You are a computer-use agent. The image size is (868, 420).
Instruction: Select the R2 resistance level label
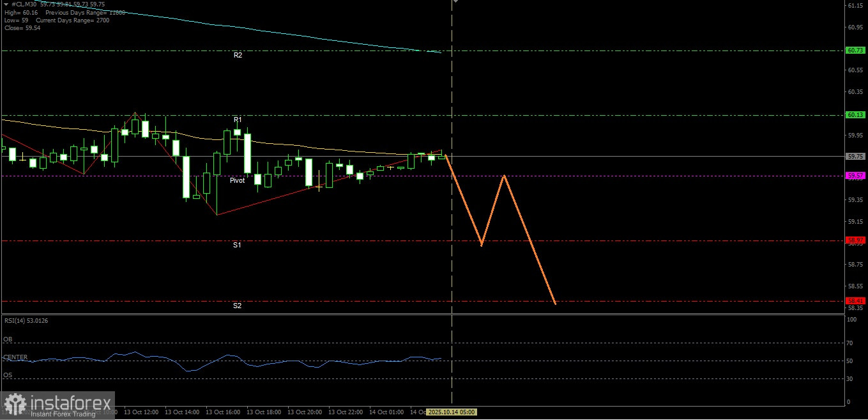(x=238, y=56)
